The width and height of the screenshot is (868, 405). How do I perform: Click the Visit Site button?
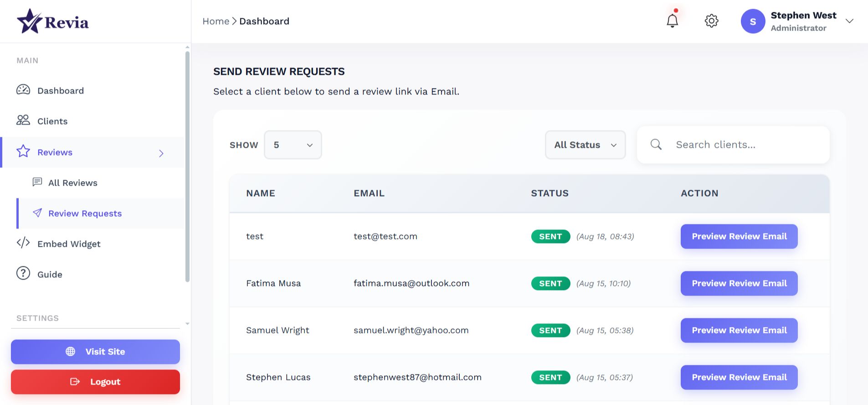95,352
